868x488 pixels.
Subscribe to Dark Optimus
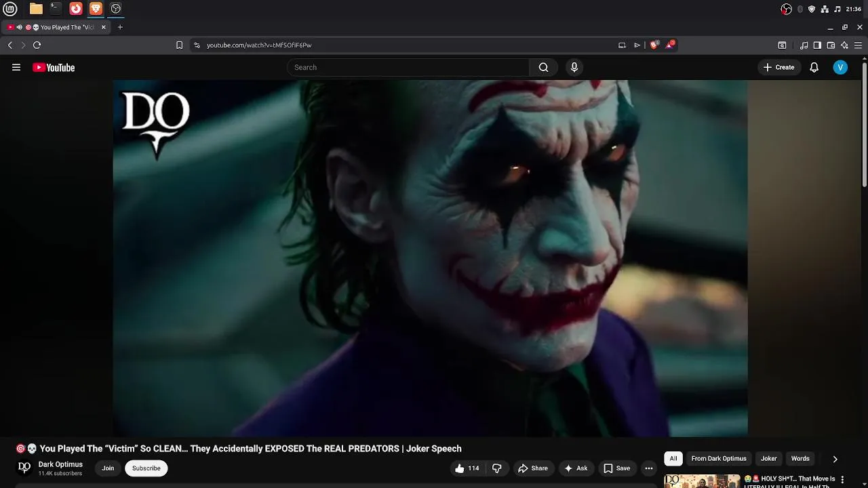146,468
